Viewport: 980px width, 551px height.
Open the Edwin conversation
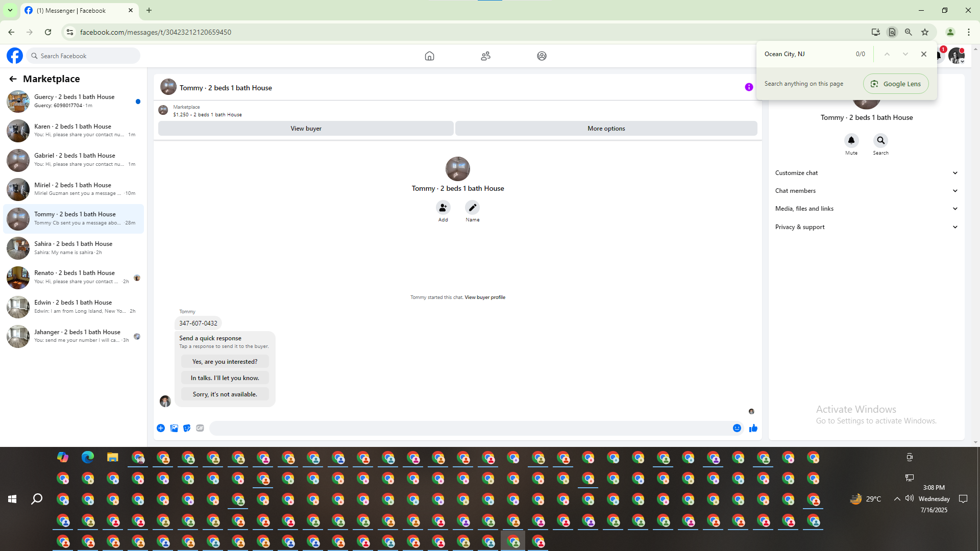(73, 307)
